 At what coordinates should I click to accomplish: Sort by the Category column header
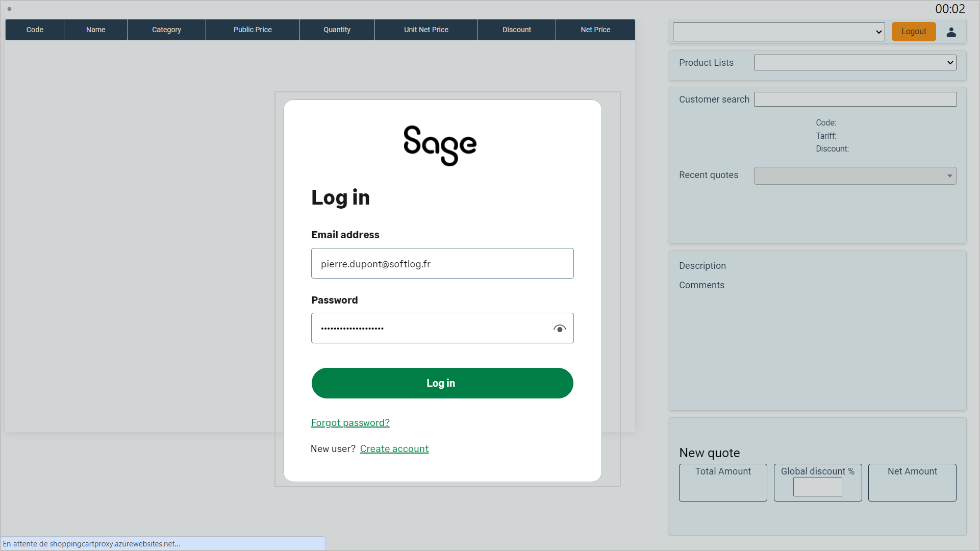pos(166,30)
